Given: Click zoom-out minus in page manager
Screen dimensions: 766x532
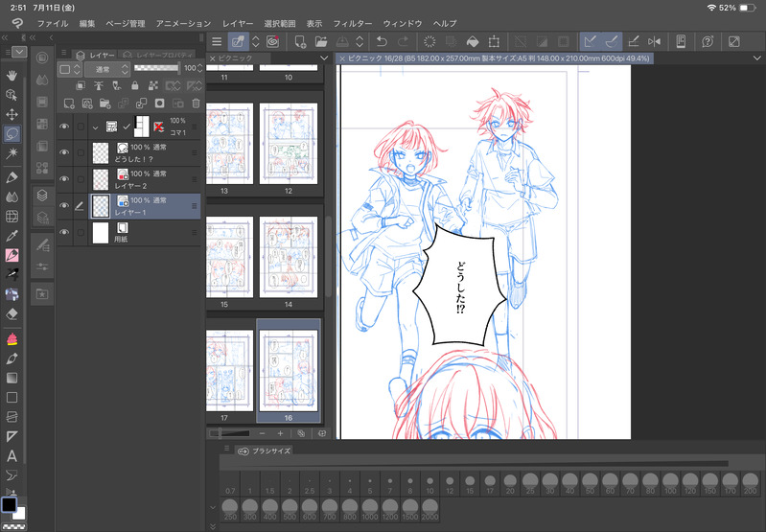Looking at the screenshot, I should click(x=263, y=433).
